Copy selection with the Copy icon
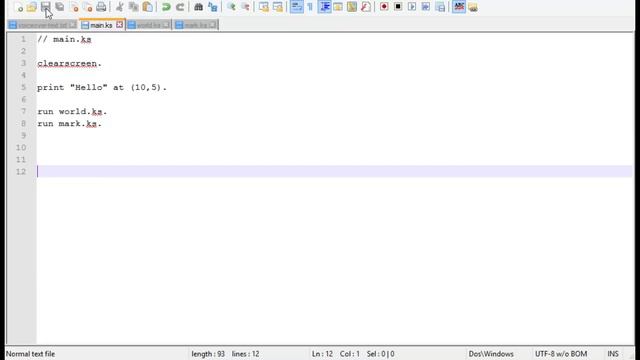 (x=133, y=7)
